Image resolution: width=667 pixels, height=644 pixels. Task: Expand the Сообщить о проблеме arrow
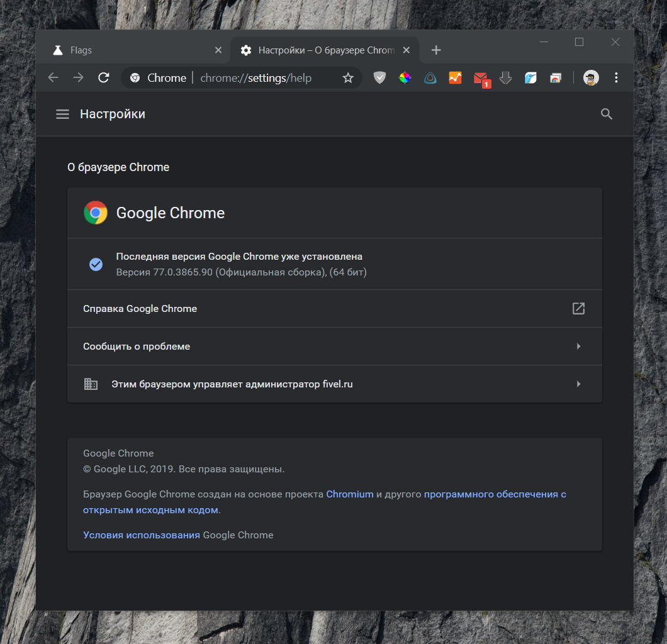(578, 347)
